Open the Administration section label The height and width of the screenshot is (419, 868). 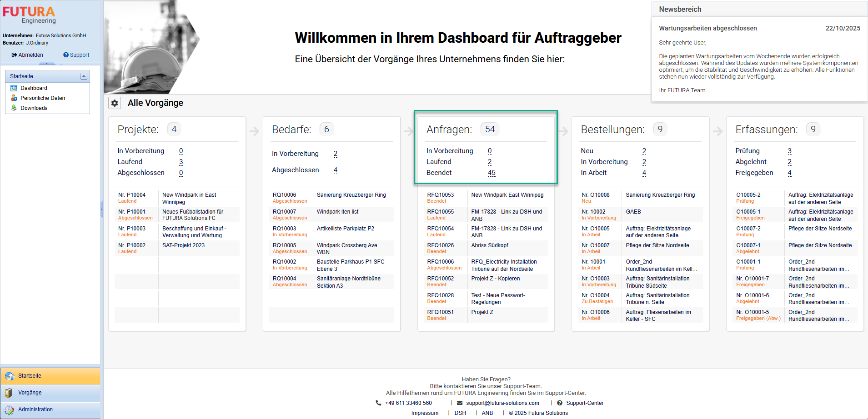[x=35, y=409]
